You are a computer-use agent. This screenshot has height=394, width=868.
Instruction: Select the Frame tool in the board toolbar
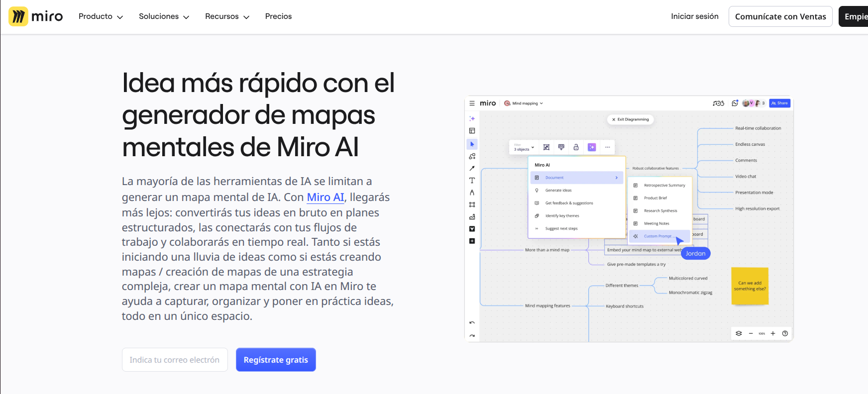click(472, 204)
